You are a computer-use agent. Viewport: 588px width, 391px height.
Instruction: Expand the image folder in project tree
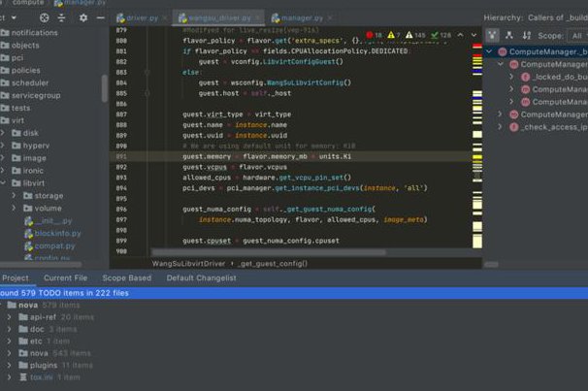(3, 158)
